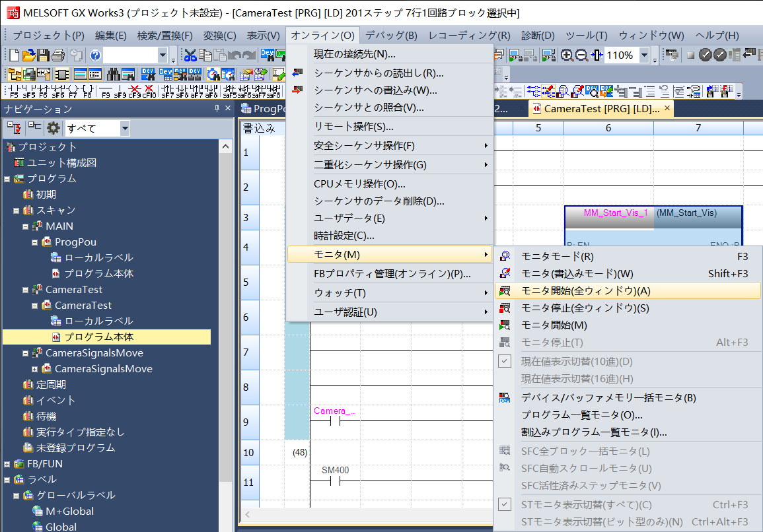Image resolution: width=763 pixels, height=532 pixels.
Task: Open the 110% zoom level dropdown
Action: tap(644, 55)
